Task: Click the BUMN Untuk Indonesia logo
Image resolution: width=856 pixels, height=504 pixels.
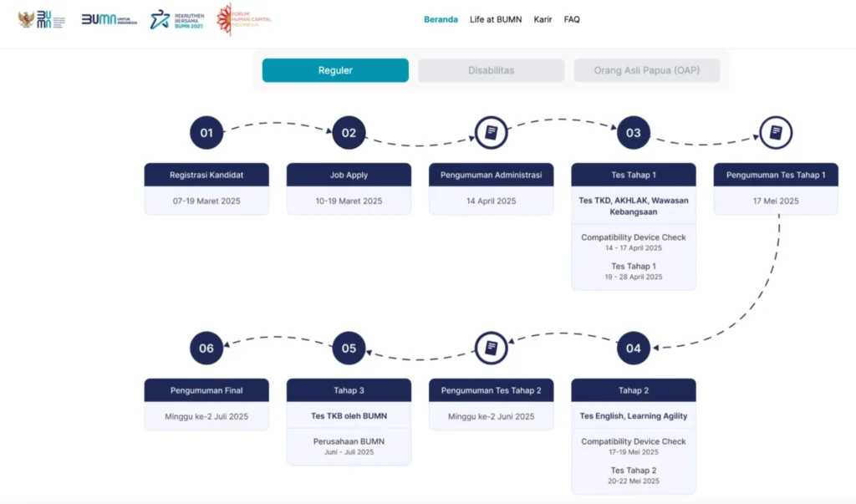Action: pyautogui.click(x=110, y=20)
